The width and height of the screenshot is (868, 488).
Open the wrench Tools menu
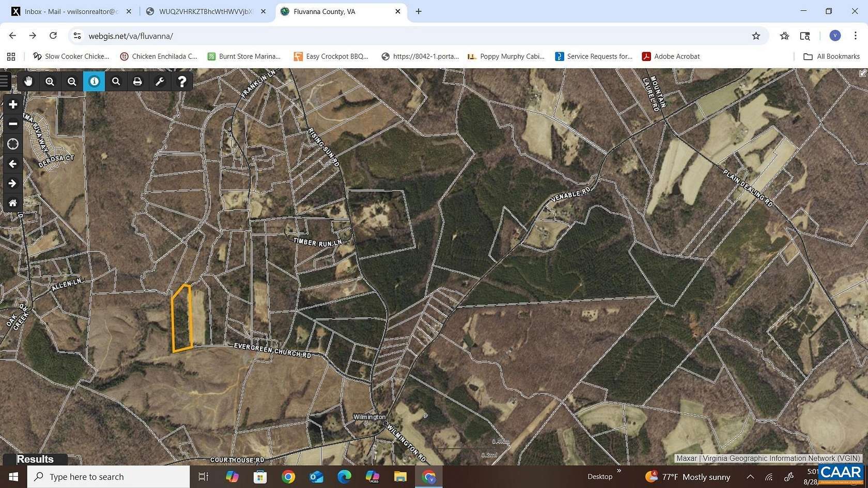point(160,81)
